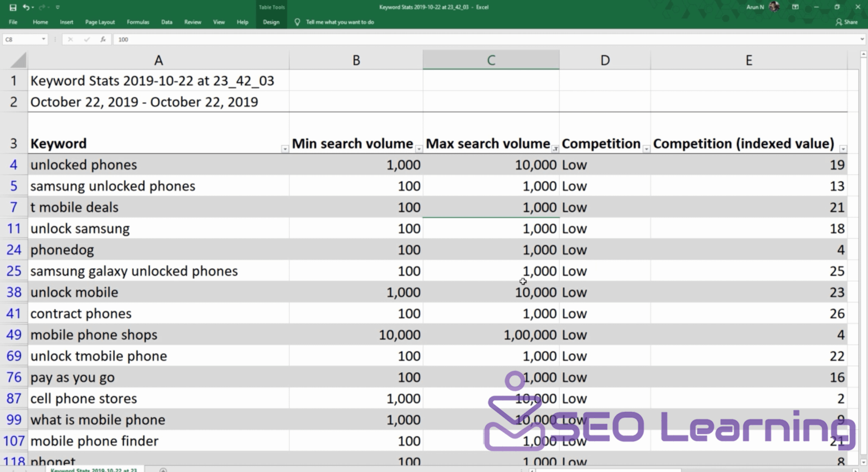Click the Name Box showing C8

coord(21,39)
